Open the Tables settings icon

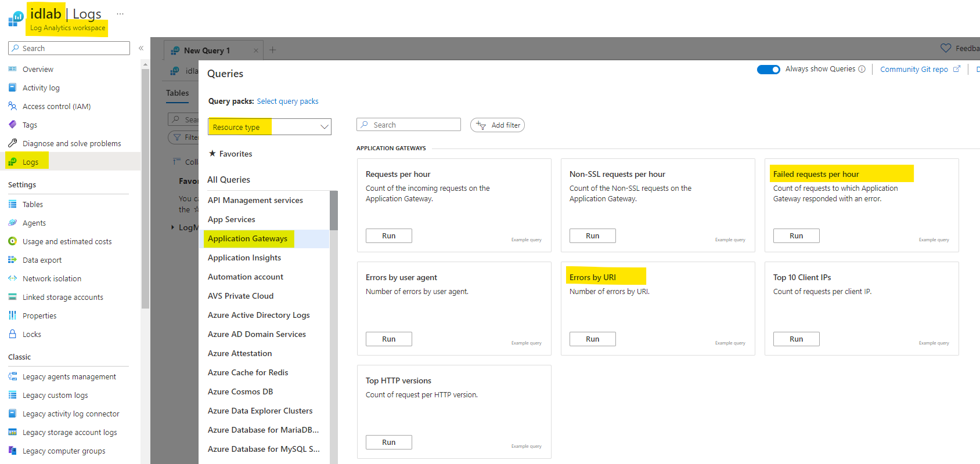(12, 204)
